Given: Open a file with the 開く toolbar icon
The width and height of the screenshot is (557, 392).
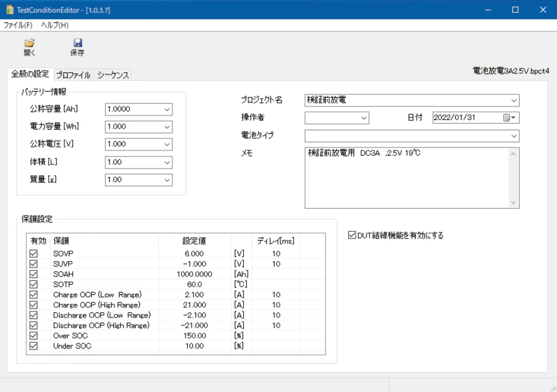Looking at the screenshot, I should coord(29,46).
